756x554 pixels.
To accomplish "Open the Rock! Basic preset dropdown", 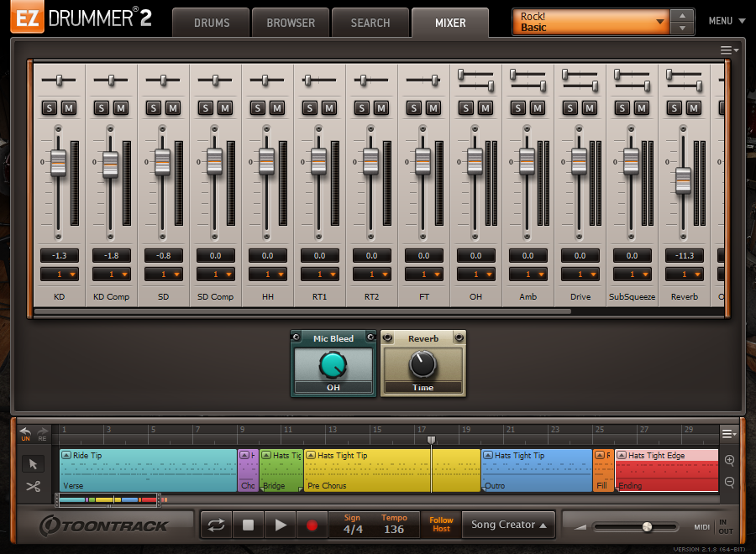I will tap(591, 22).
